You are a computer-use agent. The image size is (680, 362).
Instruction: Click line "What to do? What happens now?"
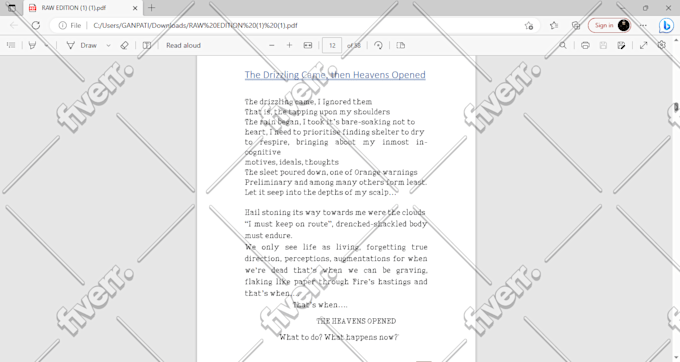[338, 337]
